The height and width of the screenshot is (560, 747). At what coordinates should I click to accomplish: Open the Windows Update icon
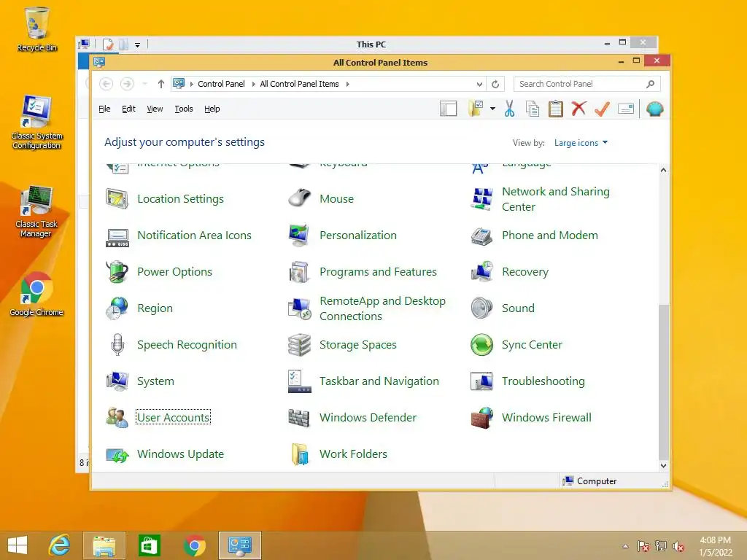tap(117, 455)
